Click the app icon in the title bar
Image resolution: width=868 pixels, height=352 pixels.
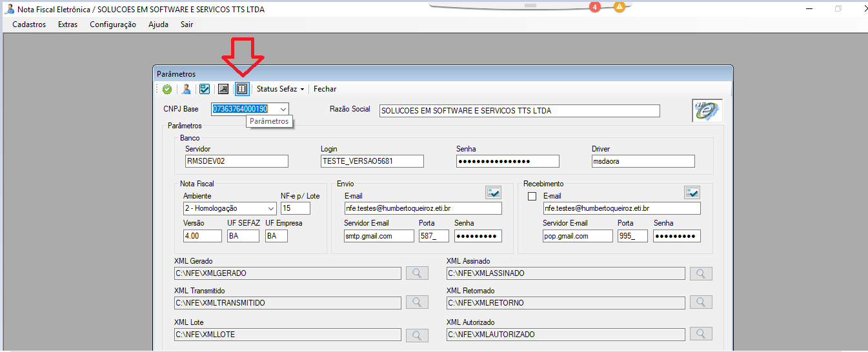point(10,9)
